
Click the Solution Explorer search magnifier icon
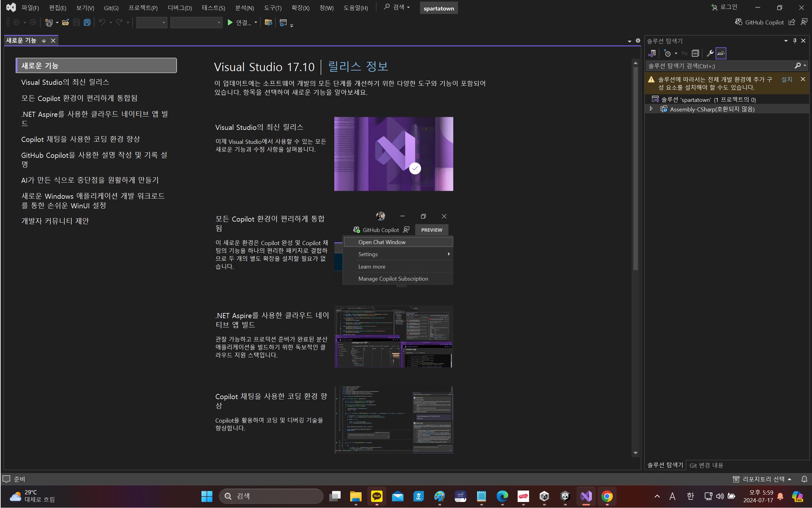click(797, 66)
